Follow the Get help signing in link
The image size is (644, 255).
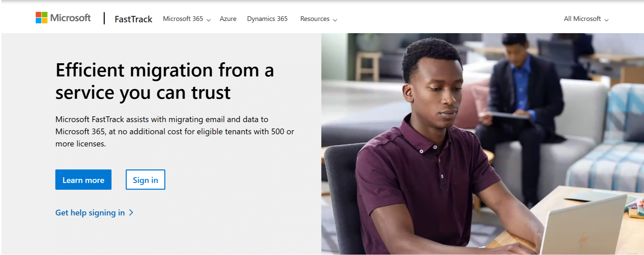(x=90, y=213)
